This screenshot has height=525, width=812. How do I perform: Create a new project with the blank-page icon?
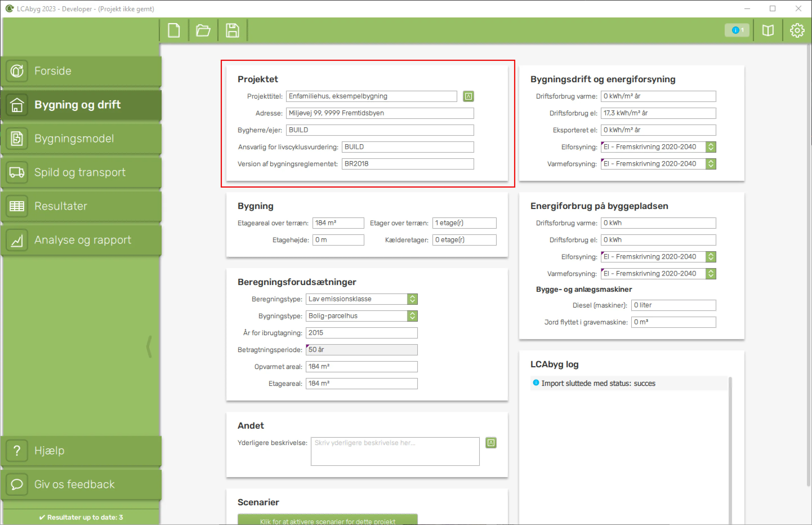(x=174, y=31)
